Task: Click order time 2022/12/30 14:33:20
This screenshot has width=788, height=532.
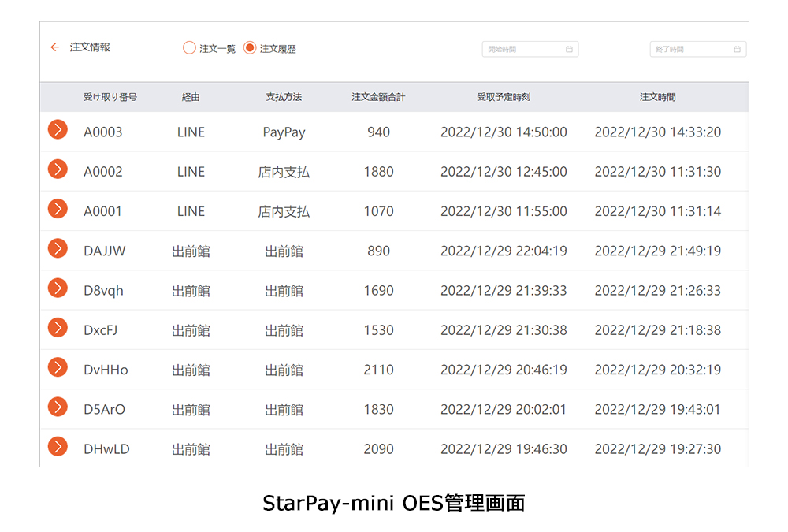Action: pyautogui.click(x=658, y=132)
